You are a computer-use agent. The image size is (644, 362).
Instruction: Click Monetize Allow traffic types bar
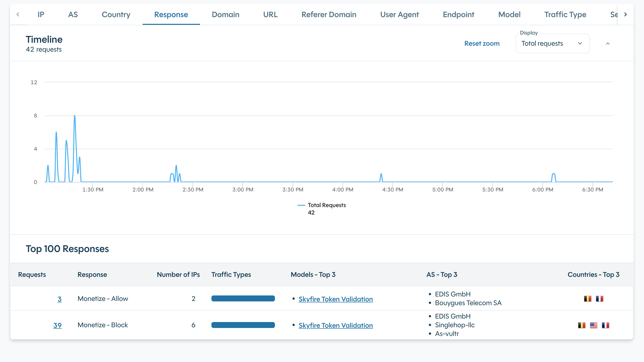243,298
